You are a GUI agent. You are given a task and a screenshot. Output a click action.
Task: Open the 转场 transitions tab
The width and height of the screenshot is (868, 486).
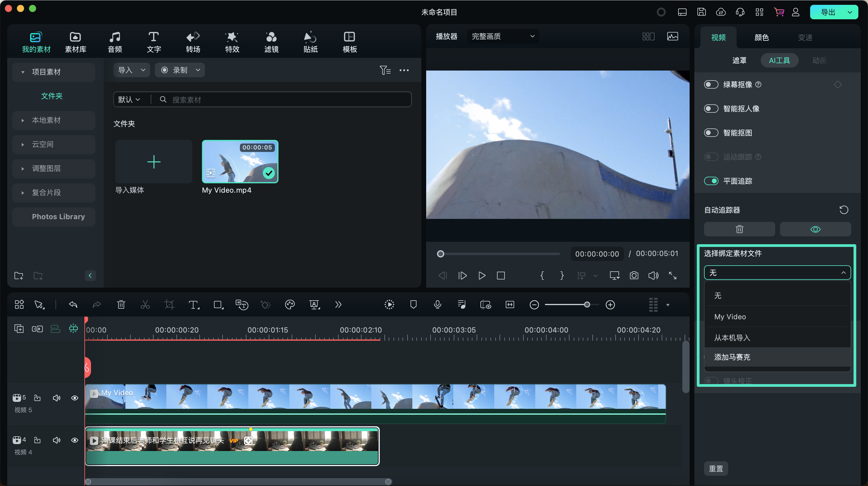[x=193, y=42]
